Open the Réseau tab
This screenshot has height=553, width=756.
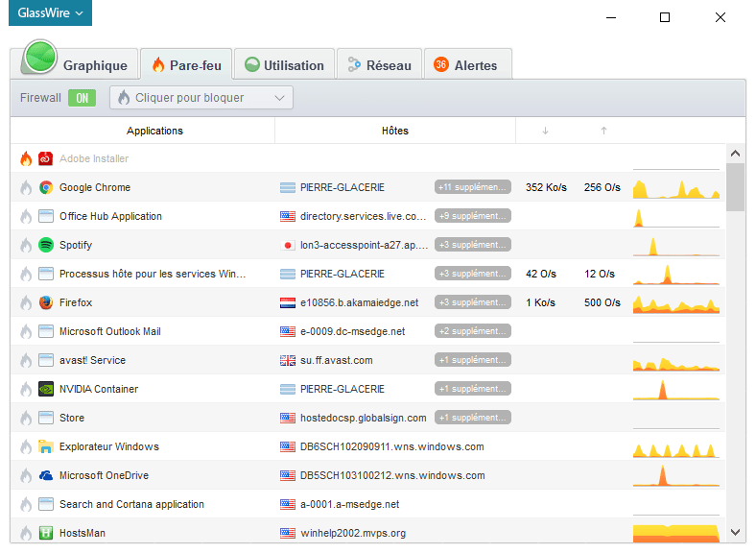(x=380, y=64)
